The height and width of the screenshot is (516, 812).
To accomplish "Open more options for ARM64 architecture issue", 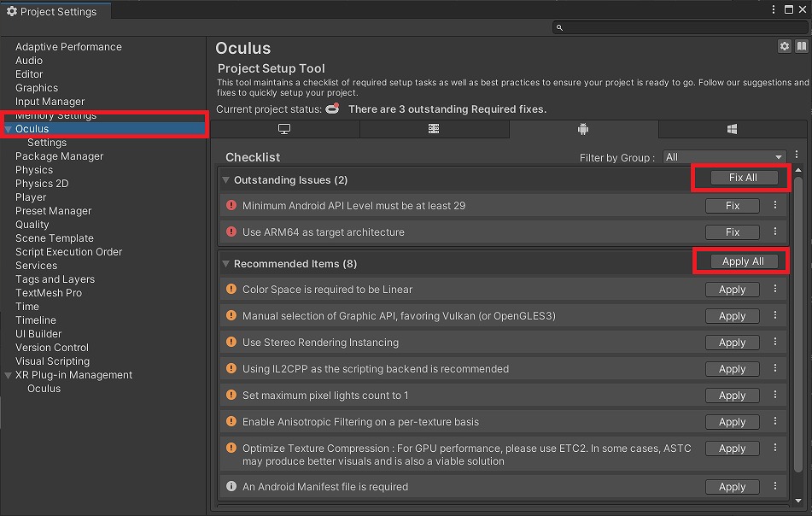I will (x=775, y=232).
